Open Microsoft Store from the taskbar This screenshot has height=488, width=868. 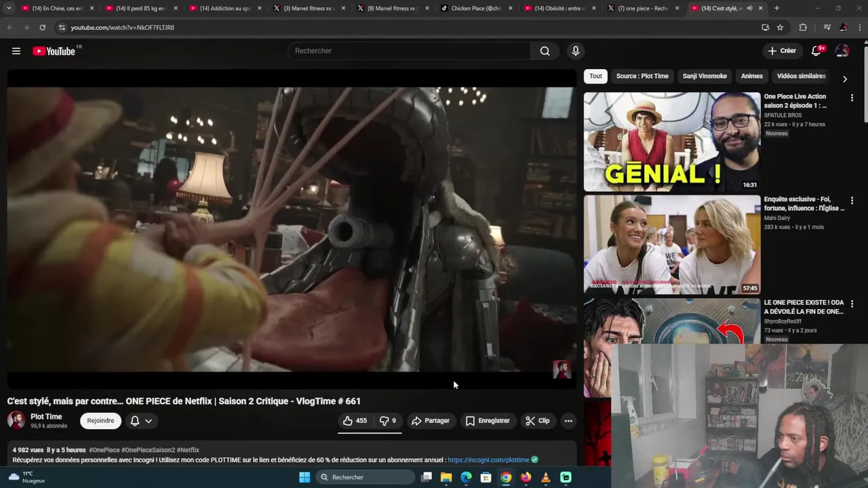pos(486,477)
